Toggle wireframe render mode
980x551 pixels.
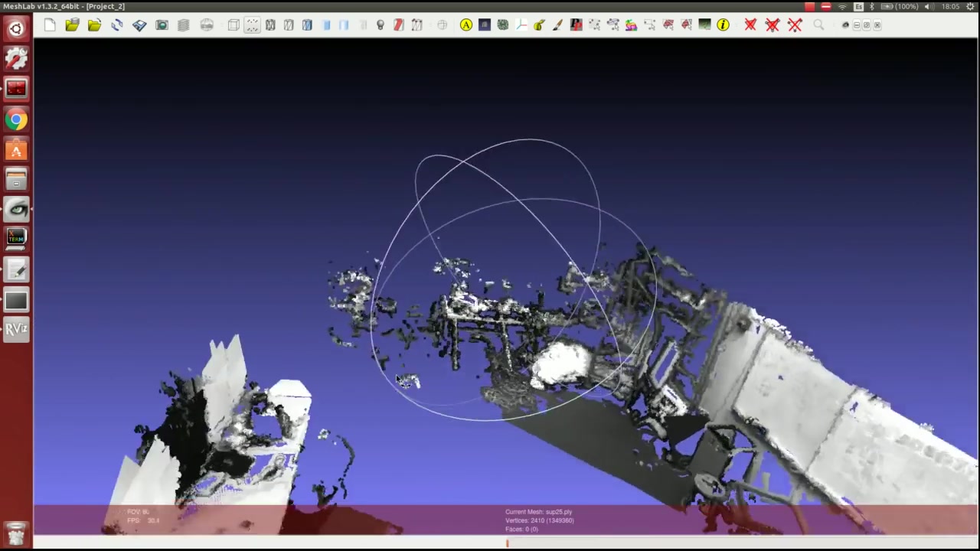pyautogui.click(x=270, y=25)
